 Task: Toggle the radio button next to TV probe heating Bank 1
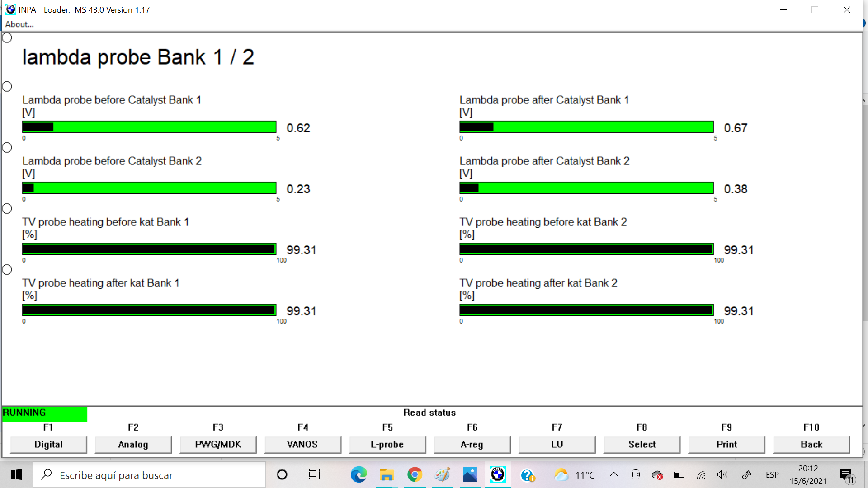click(7, 208)
